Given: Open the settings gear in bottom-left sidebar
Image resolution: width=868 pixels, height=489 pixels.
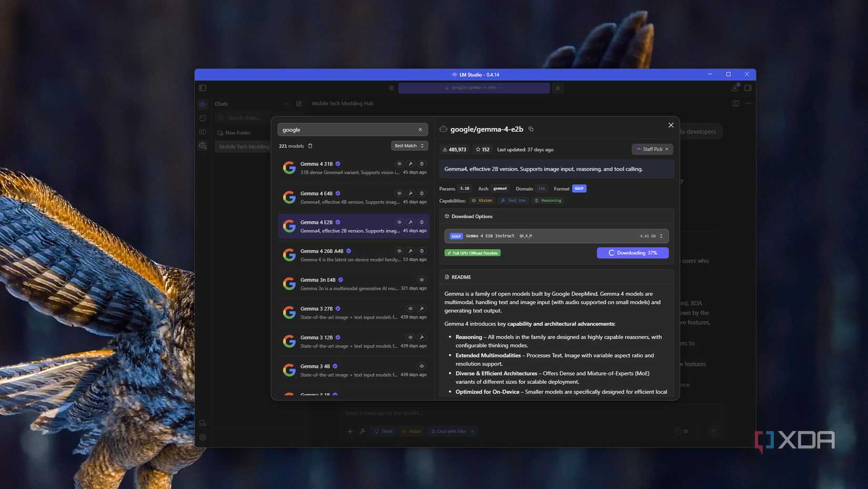Looking at the screenshot, I should pos(203,437).
